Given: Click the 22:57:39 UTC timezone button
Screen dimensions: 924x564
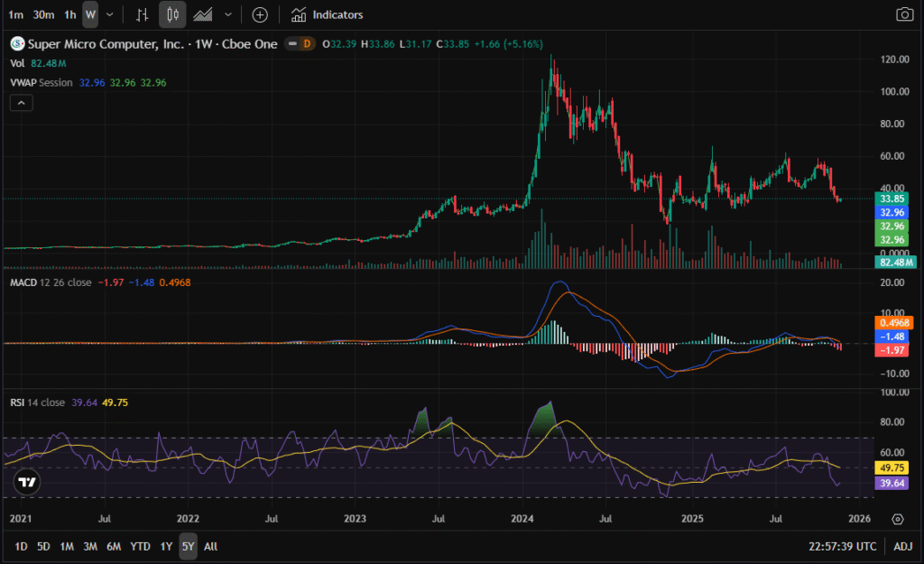Looking at the screenshot, I should [x=842, y=546].
